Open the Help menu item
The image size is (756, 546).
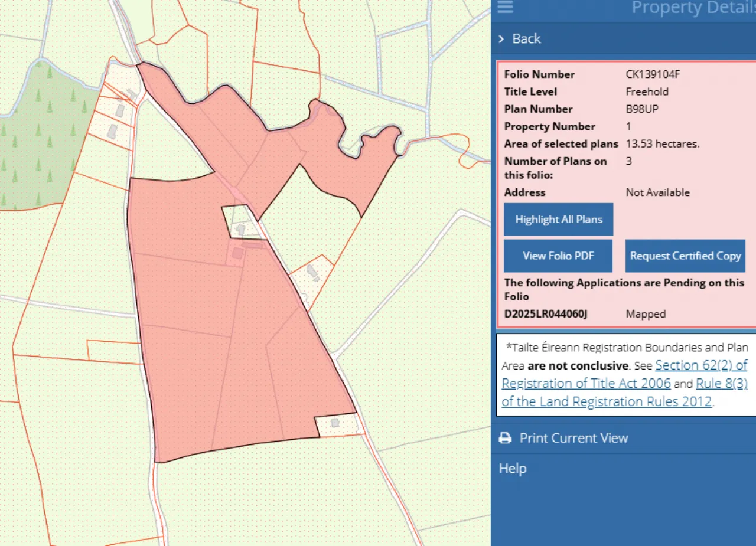(x=513, y=469)
